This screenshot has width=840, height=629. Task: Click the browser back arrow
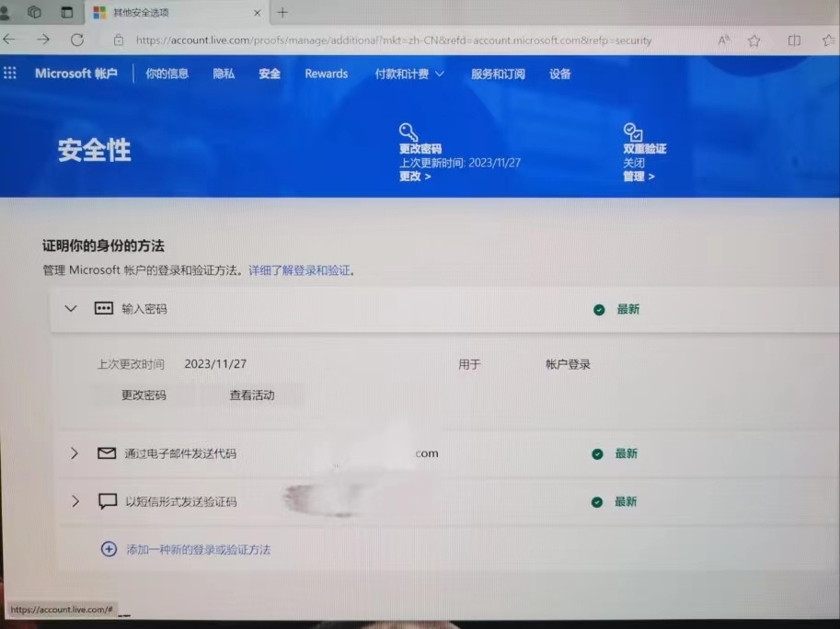coord(9,39)
